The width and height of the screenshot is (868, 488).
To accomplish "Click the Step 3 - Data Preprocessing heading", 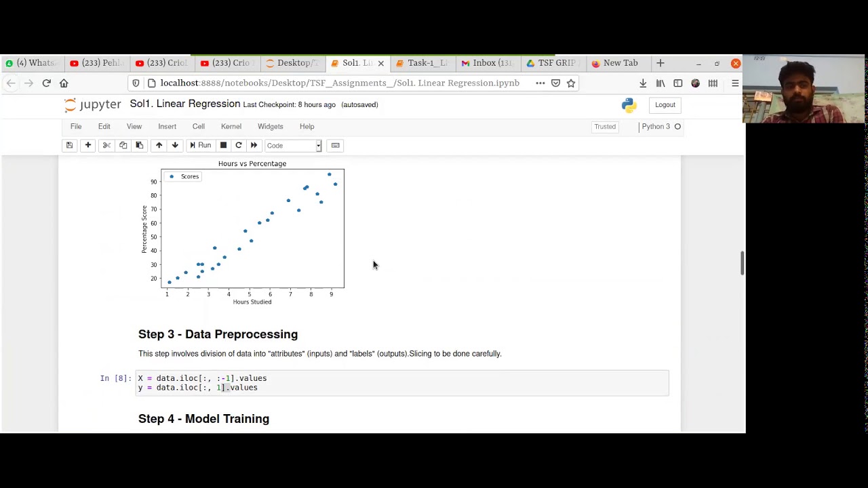I will click(x=218, y=334).
